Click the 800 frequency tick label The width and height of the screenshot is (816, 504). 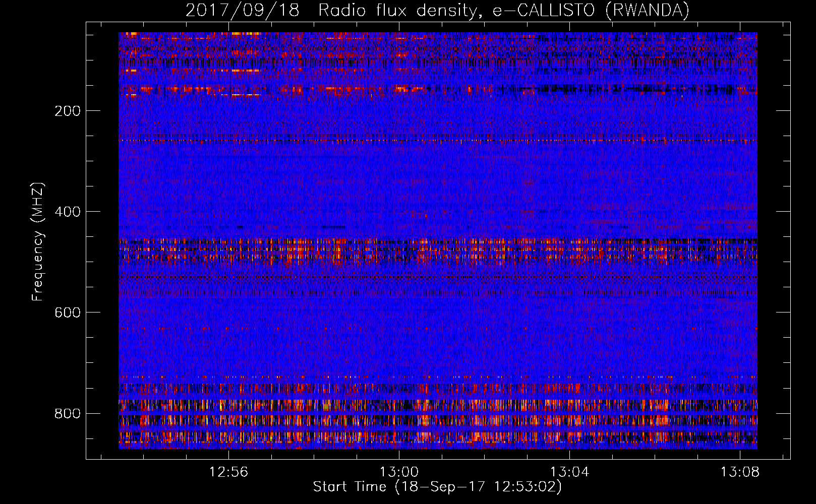coord(68,413)
